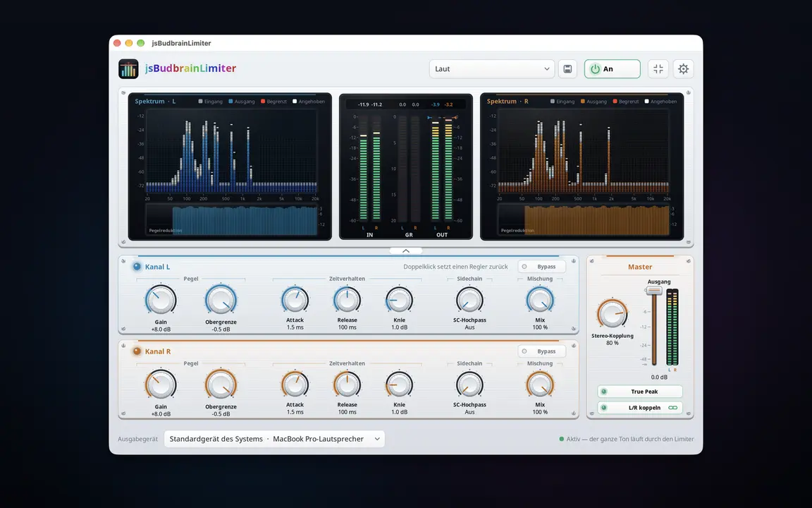The image size is (812, 508).
Task: Enable Bypass for Kanal R
Action: pos(541,351)
